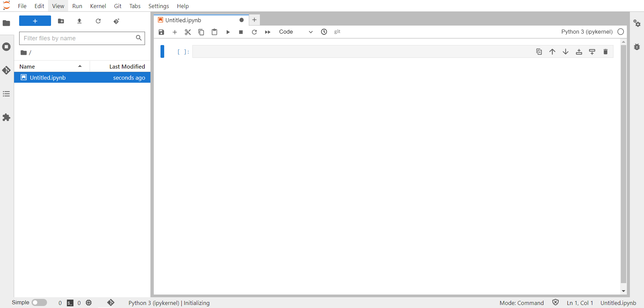Paste cell from the clipboard
Screen dimensions: 644x308
click(215, 32)
